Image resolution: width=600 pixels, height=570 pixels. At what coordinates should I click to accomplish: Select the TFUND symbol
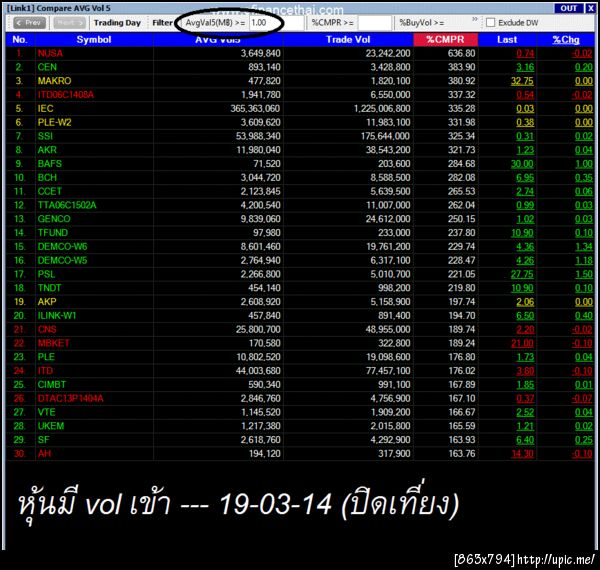pyautogui.click(x=53, y=233)
